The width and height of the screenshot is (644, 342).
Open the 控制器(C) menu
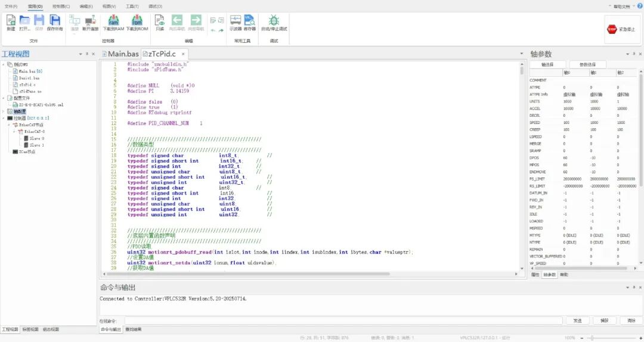(x=61, y=6)
